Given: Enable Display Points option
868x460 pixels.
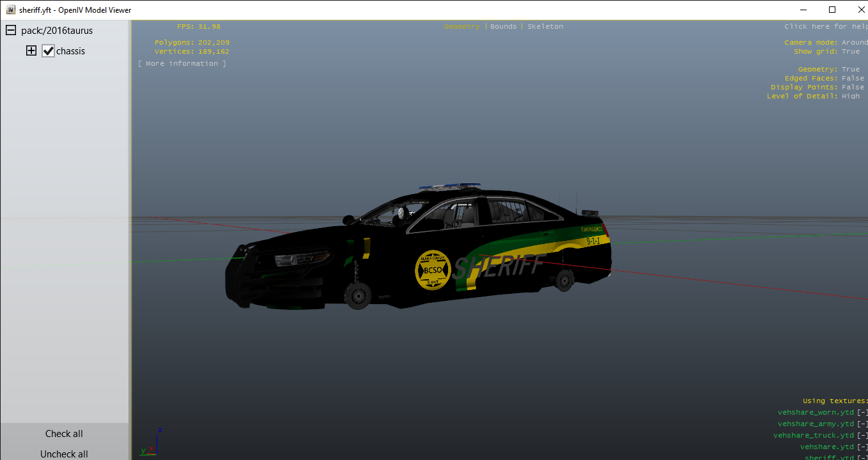Looking at the screenshot, I should [x=852, y=88].
